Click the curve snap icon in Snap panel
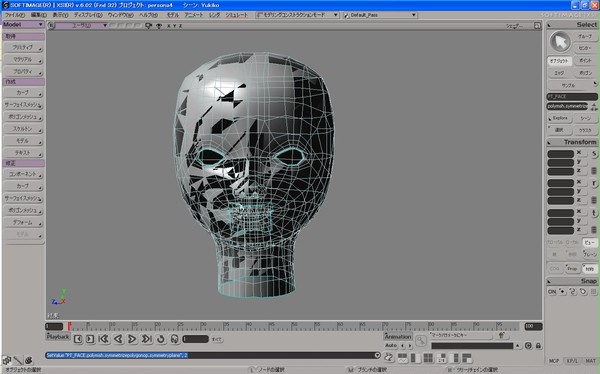Image resolution: width=600 pixels, height=374 pixels. 572,291
